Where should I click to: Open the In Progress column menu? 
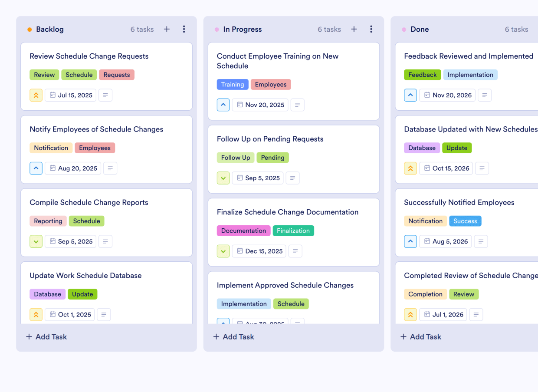[371, 29]
